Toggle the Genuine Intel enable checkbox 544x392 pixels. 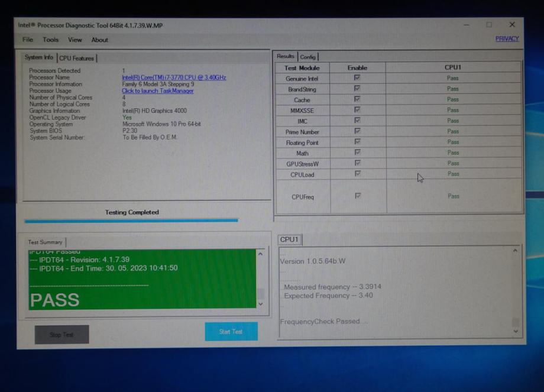click(x=357, y=78)
